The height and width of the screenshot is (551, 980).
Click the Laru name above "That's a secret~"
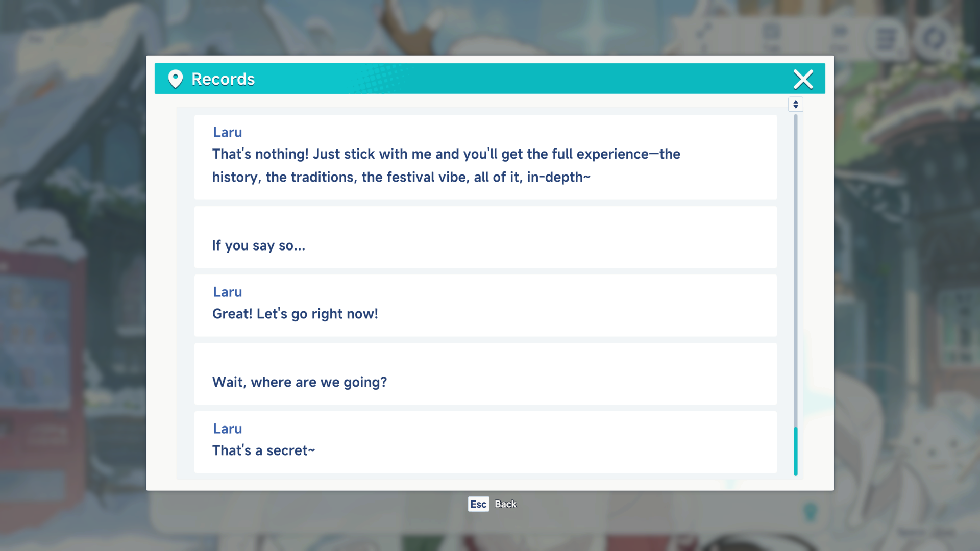pos(228,429)
